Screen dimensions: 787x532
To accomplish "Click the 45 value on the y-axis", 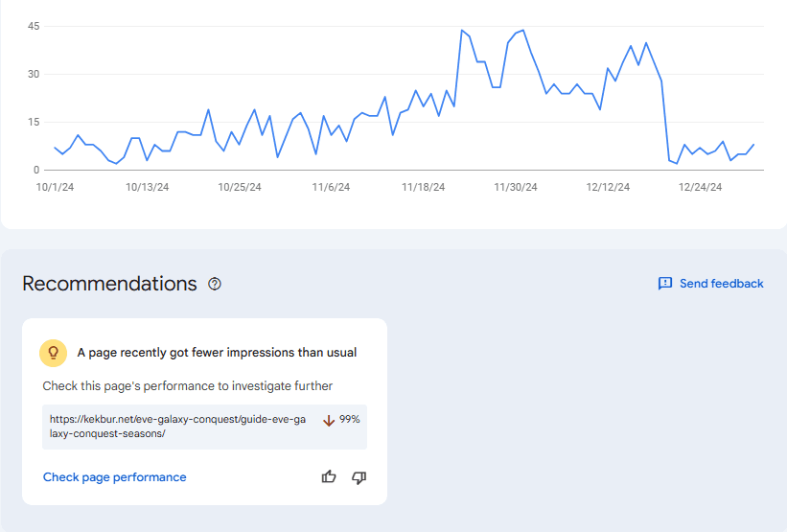I will coord(33,26).
